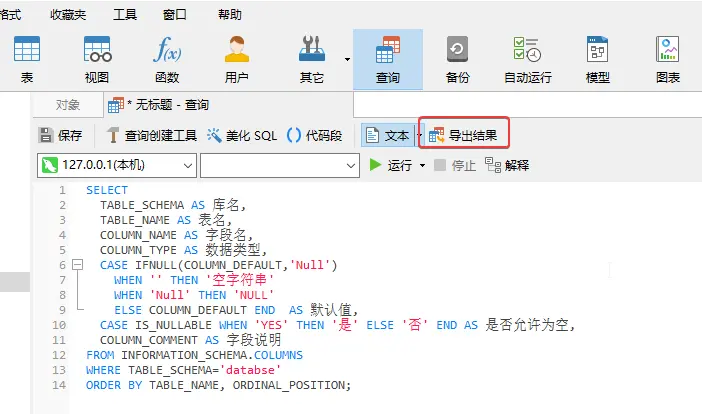This screenshot has width=702, height=414.
Task: Click 保存 (Save) button
Action: [x=60, y=135]
